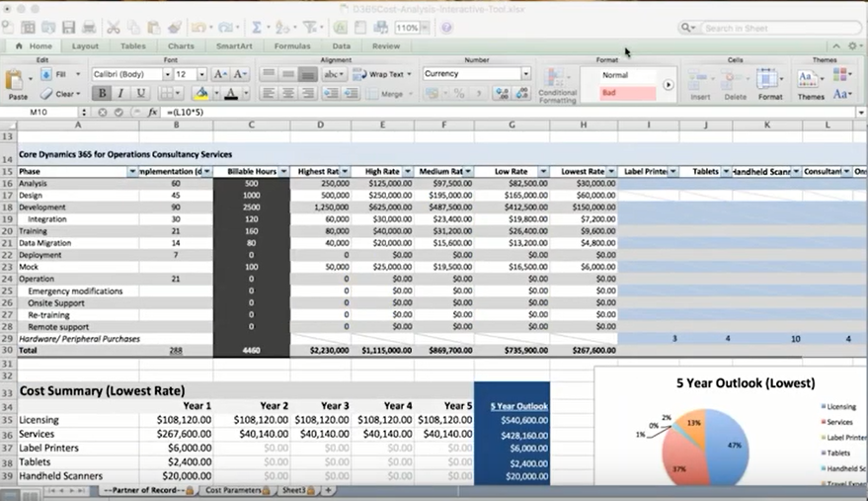This screenshot has width=868, height=501.
Task: Click the Paste icon in Edit group
Action: (x=18, y=82)
